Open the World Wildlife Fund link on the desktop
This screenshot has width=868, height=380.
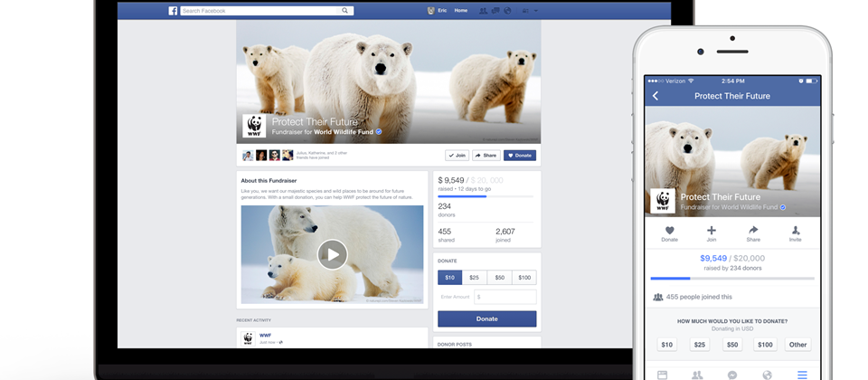pyautogui.click(x=344, y=132)
